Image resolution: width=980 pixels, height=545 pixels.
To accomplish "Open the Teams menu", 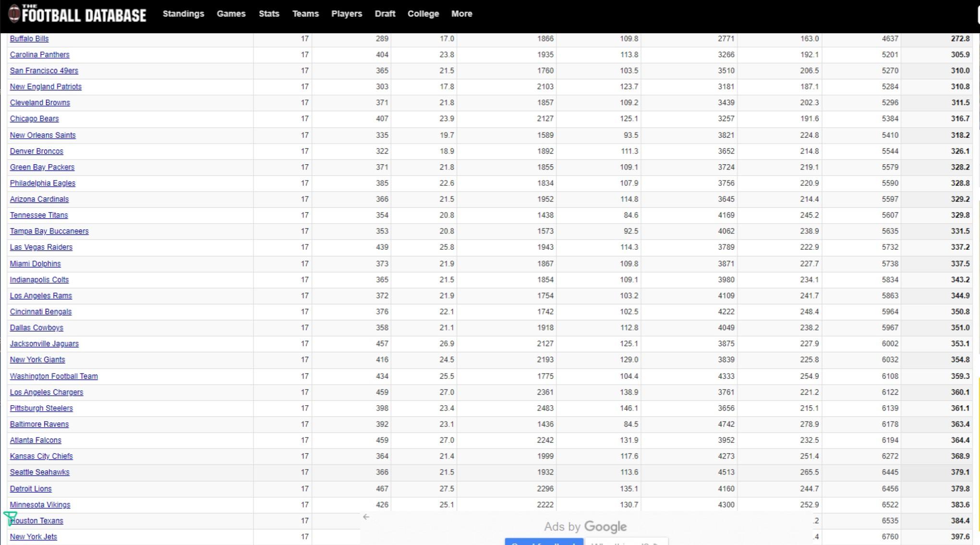I will pos(305,14).
